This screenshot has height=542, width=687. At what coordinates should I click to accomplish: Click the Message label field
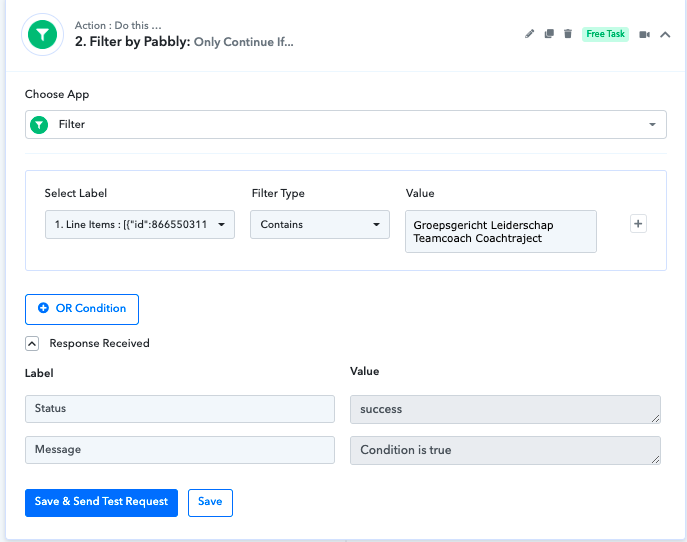[180, 450]
